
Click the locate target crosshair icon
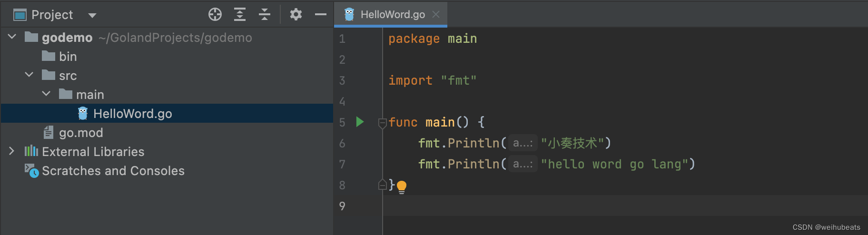pos(215,15)
